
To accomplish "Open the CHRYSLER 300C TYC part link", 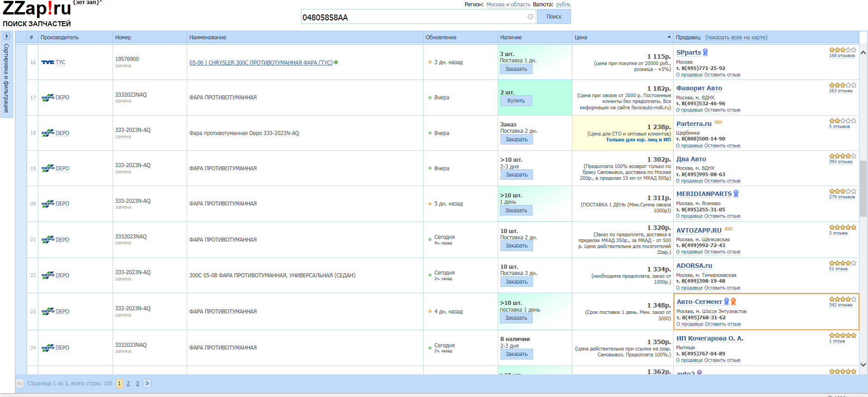I will pos(261,63).
